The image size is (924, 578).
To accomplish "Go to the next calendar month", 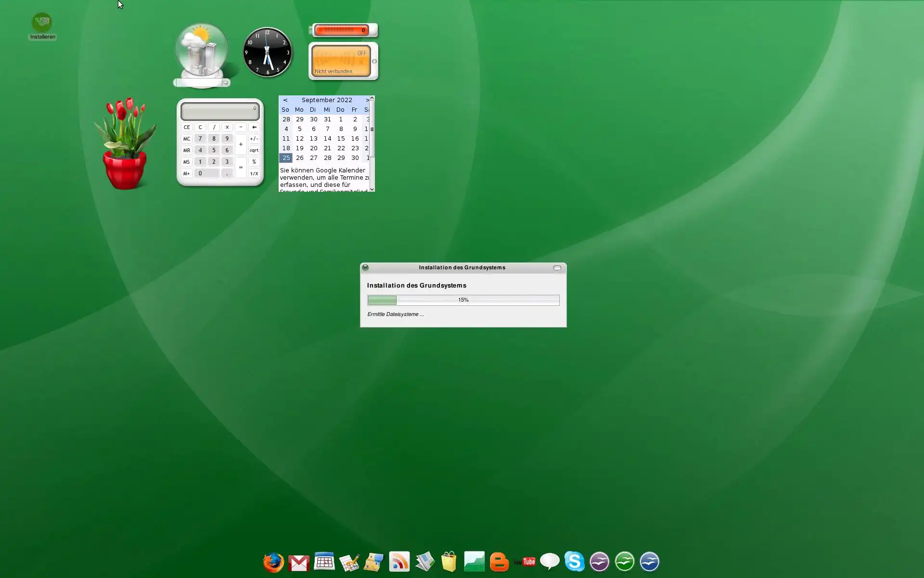I will coord(367,100).
